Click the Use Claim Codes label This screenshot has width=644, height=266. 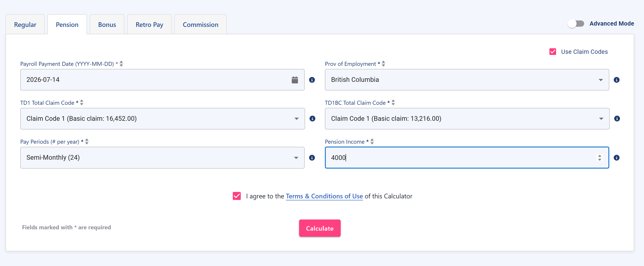584,52
